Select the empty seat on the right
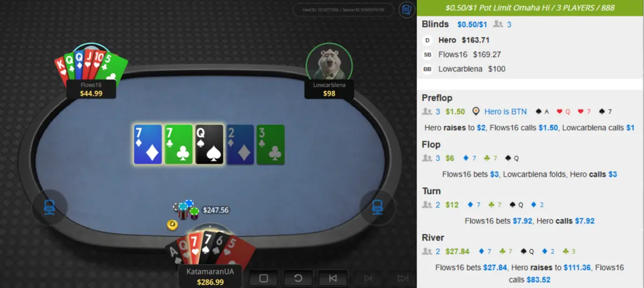The image size is (644, 288). point(377,206)
